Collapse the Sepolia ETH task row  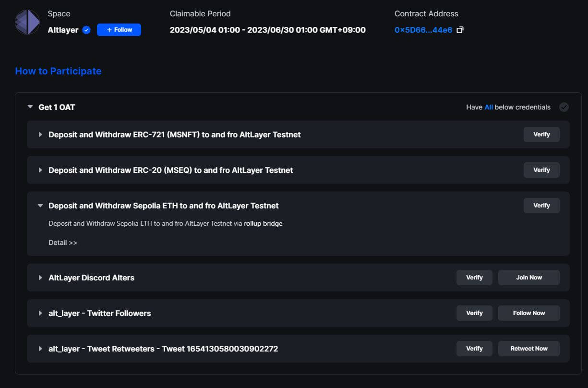tap(41, 206)
